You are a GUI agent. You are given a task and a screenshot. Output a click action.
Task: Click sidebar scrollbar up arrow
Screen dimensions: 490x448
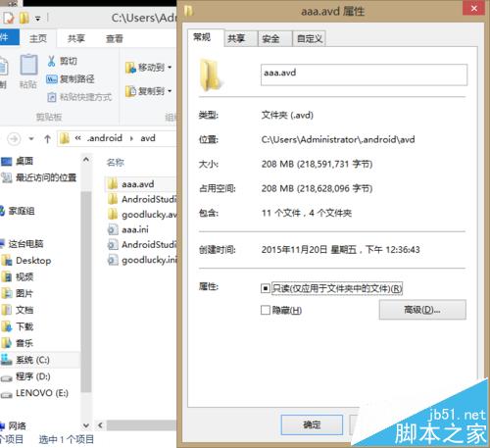pos(86,160)
